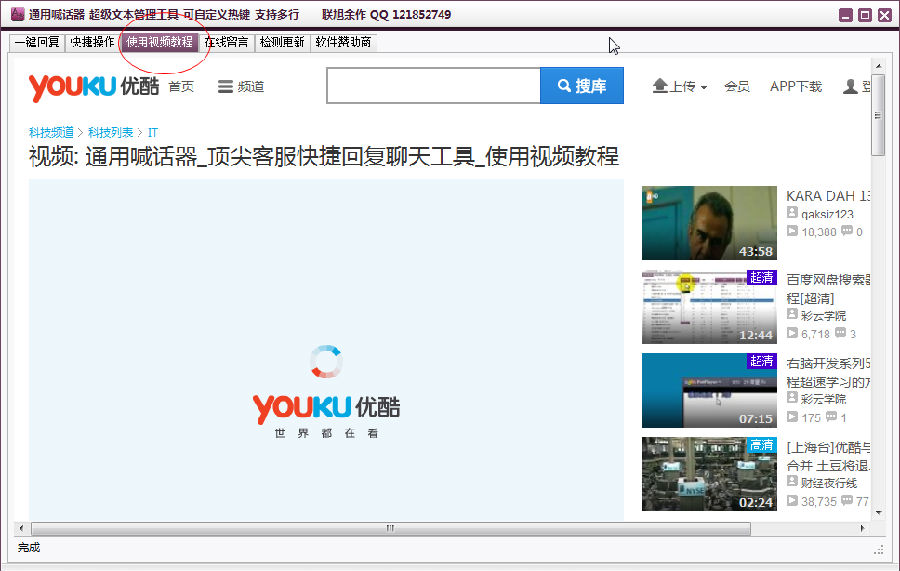The image size is (900, 571).
Task: Select the 使用视频教程 tab
Action: point(160,42)
